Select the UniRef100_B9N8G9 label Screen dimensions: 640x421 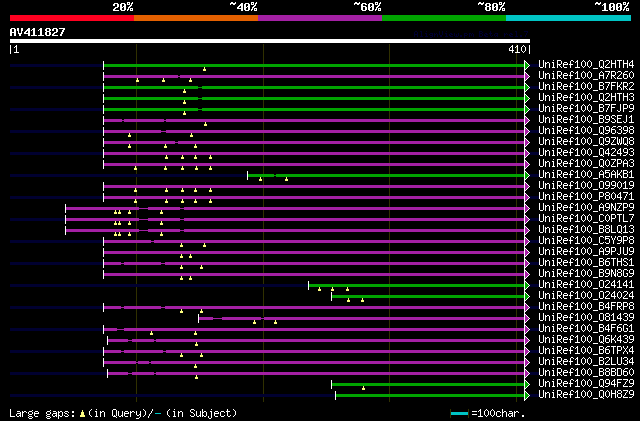coord(586,274)
